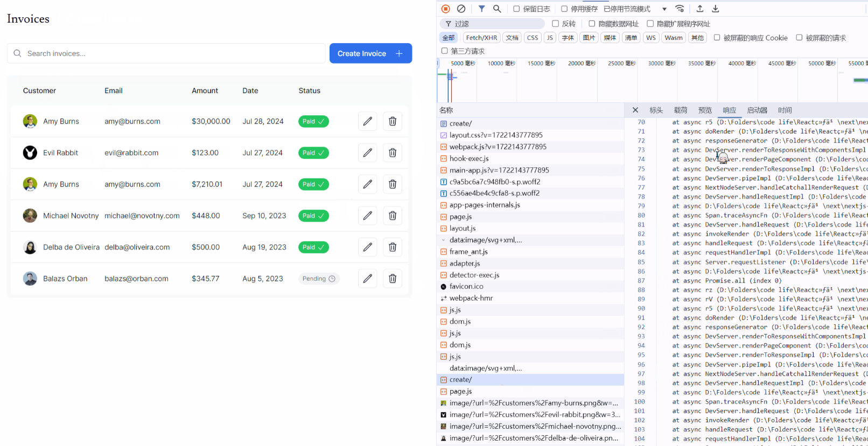Screen dimensions: 868x446
Task: Click the 过滤 filter input box
Action: coord(492,24)
